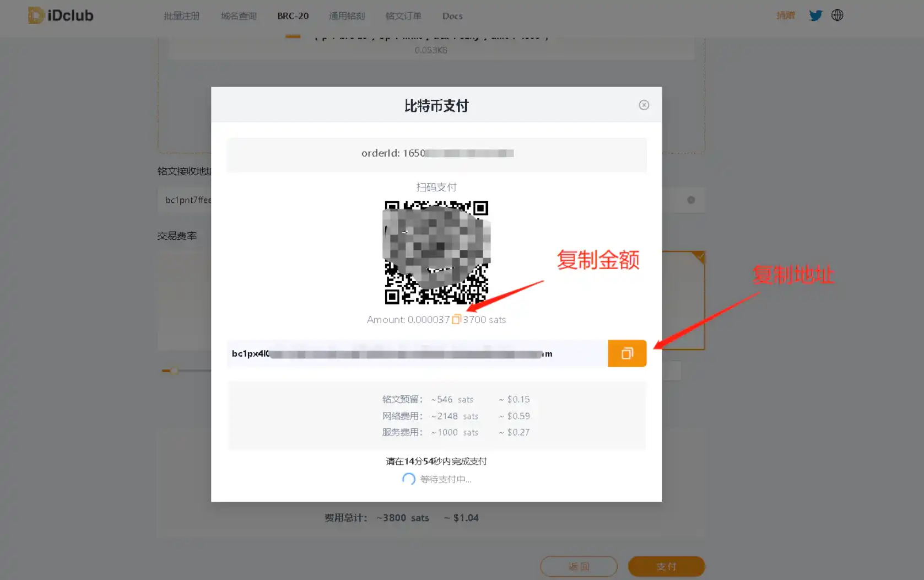The image size is (924, 580).
Task: Open the language globe icon
Action: coord(837,15)
